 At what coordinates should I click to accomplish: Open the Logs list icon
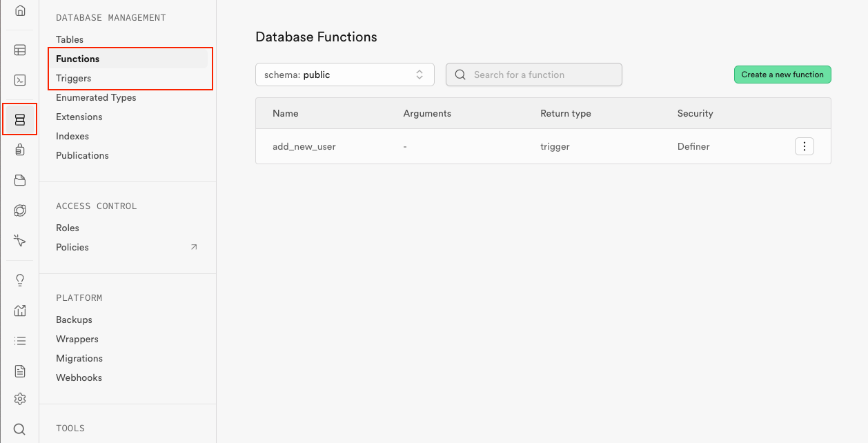[x=20, y=341]
